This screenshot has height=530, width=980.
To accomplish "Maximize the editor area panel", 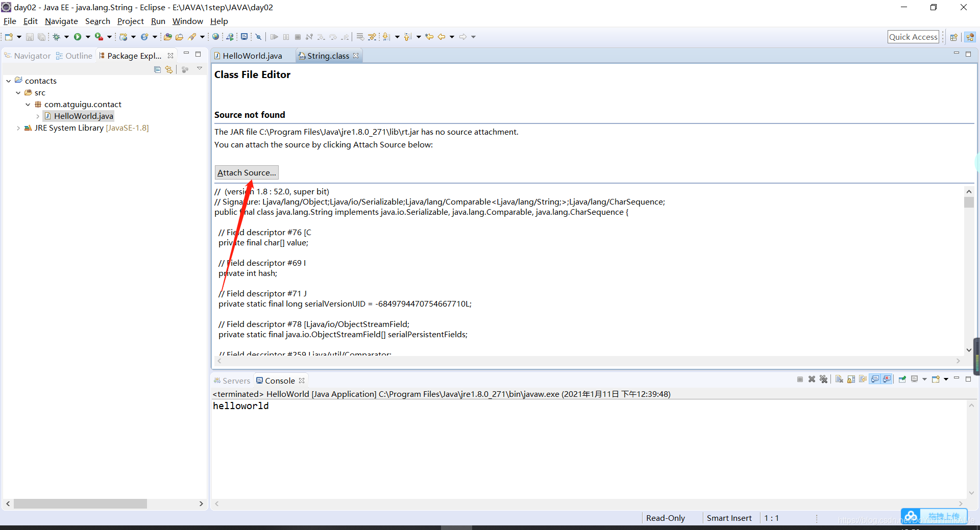I will tap(968, 54).
